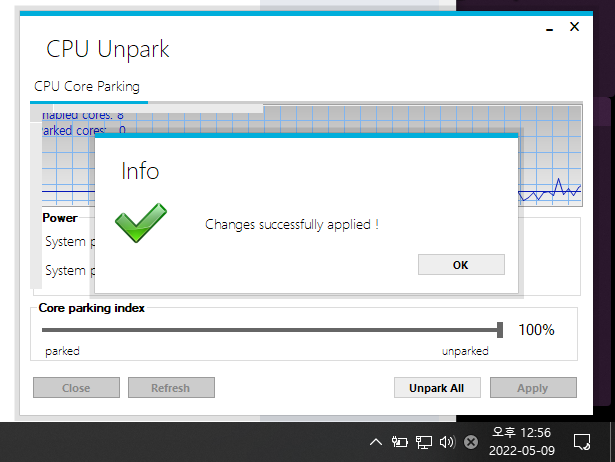
Task: Click the core parking index slider handle
Action: click(x=500, y=330)
